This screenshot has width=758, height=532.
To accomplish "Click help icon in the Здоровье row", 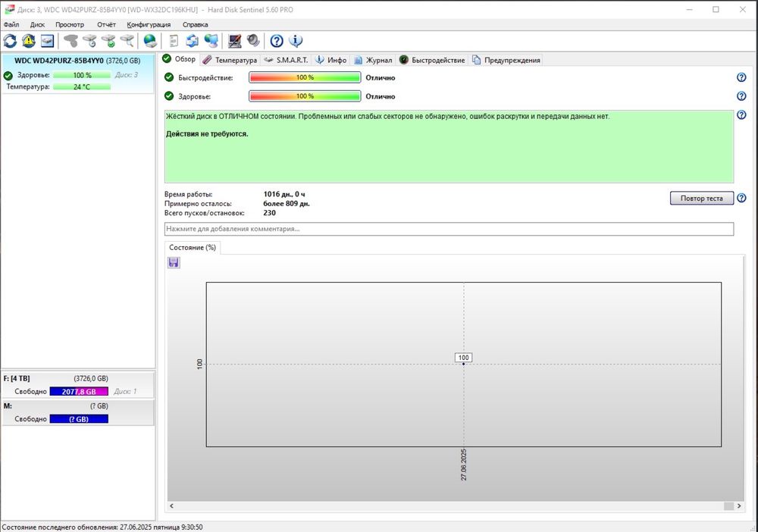I will [741, 96].
